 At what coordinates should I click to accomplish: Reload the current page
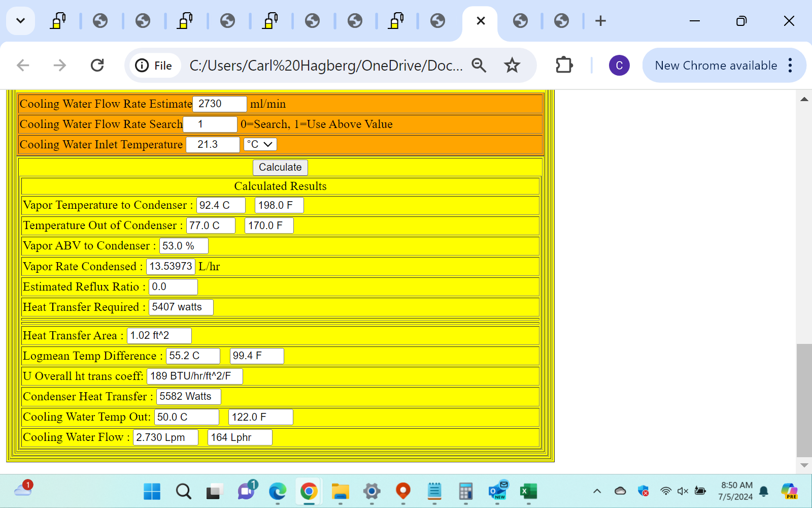pyautogui.click(x=97, y=65)
